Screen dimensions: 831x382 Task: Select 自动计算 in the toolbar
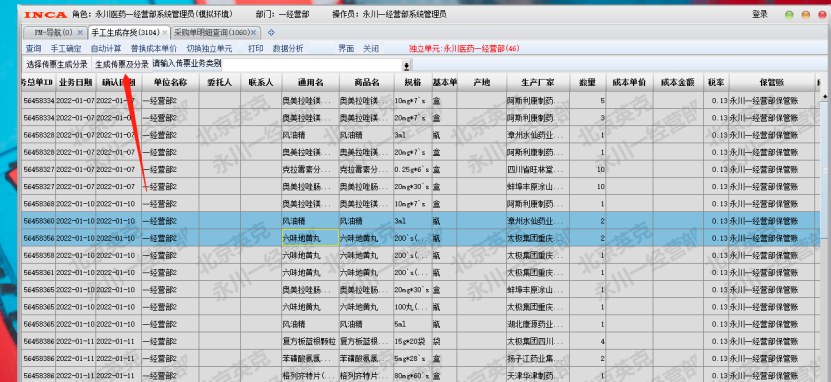coord(105,49)
